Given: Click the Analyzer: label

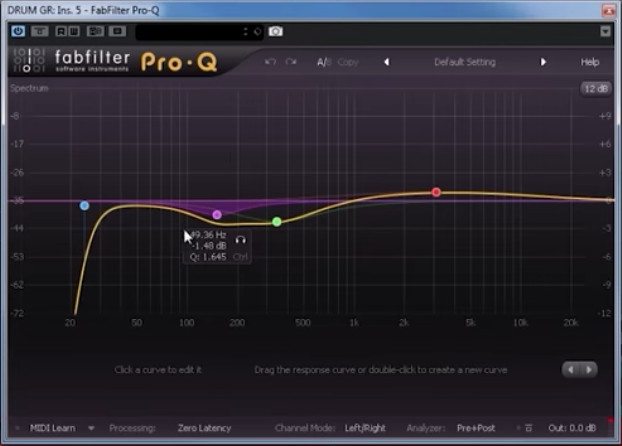Looking at the screenshot, I should (425, 428).
